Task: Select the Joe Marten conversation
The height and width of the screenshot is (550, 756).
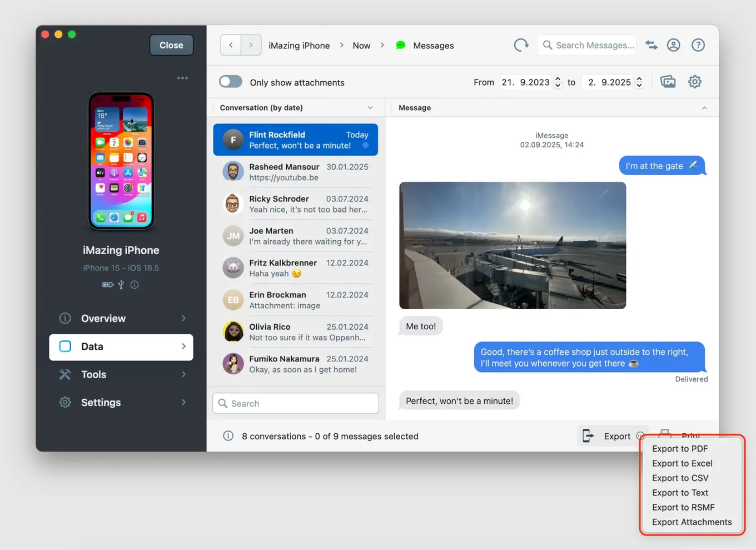Action: click(x=296, y=236)
